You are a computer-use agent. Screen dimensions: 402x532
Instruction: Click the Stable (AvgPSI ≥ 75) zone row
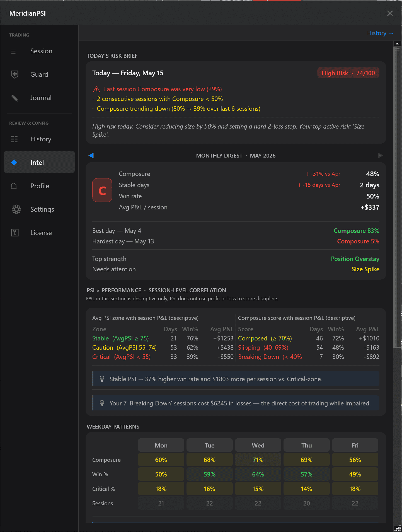(163, 338)
